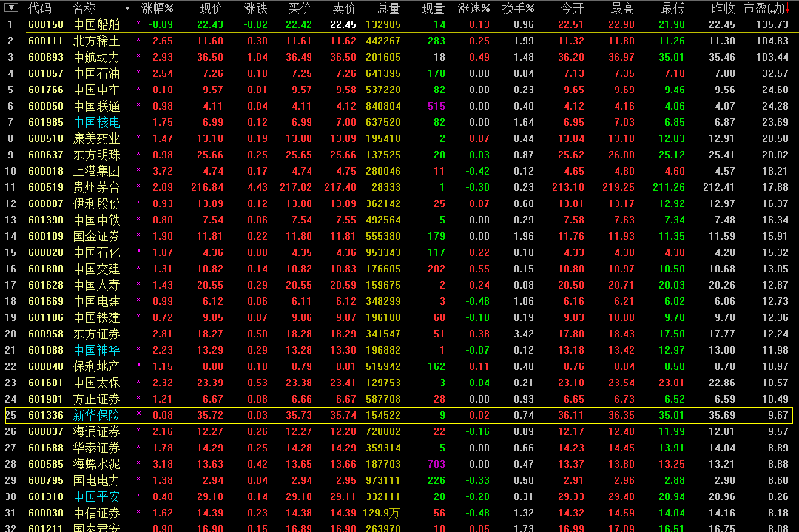Select 东方证券 stock name
The height and width of the screenshot is (532, 799).
point(97,334)
